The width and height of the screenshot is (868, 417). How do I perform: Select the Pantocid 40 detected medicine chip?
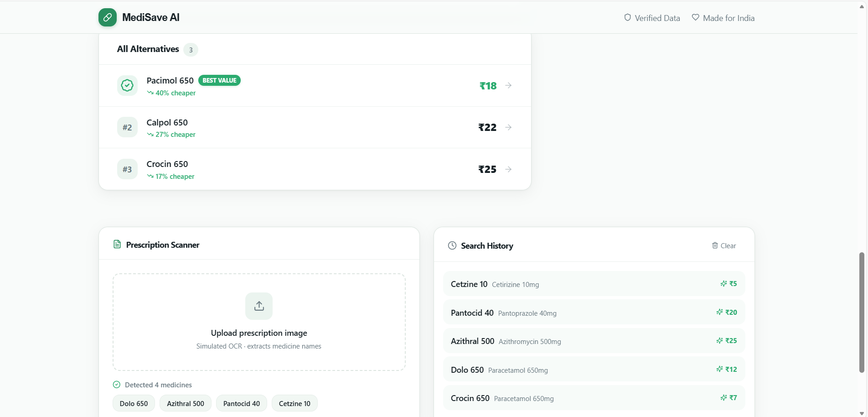242,403
